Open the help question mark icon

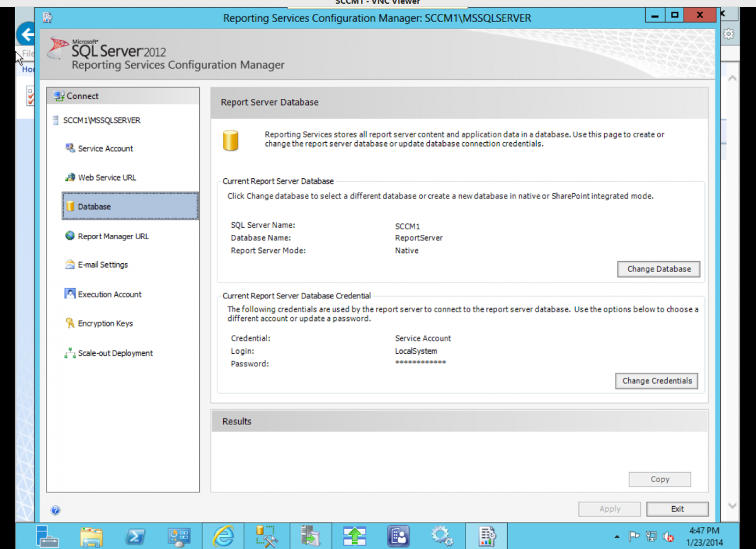[55, 510]
